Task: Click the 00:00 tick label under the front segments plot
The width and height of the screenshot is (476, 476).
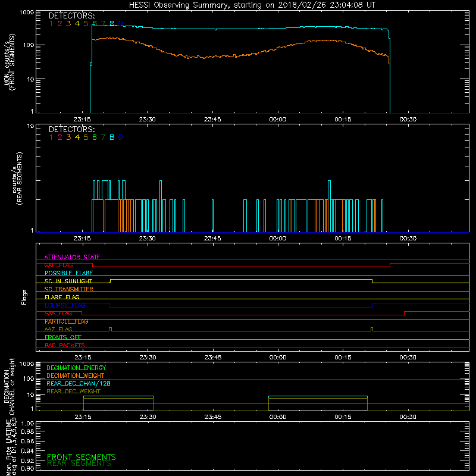Action: click(x=278, y=120)
